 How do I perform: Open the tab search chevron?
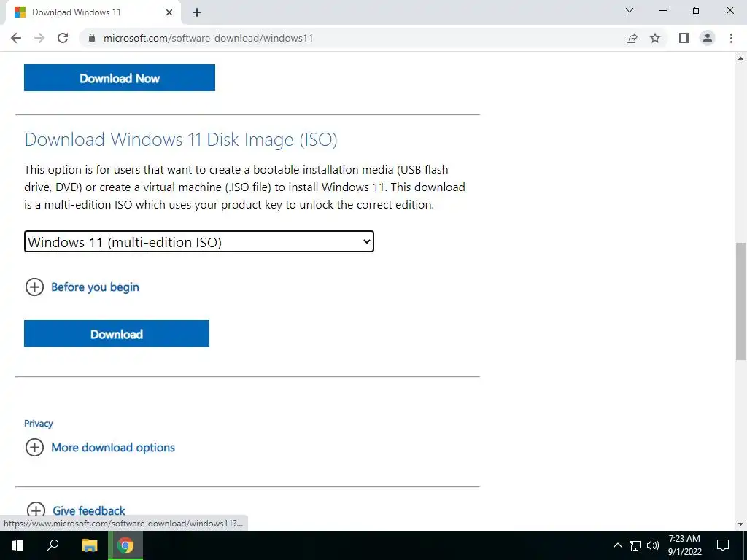[630, 10]
